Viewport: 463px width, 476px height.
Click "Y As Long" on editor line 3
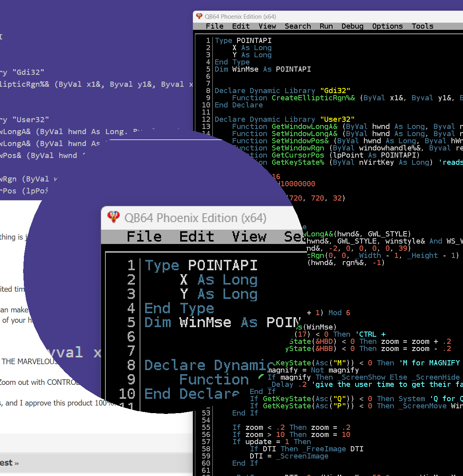tap(252, 55)
